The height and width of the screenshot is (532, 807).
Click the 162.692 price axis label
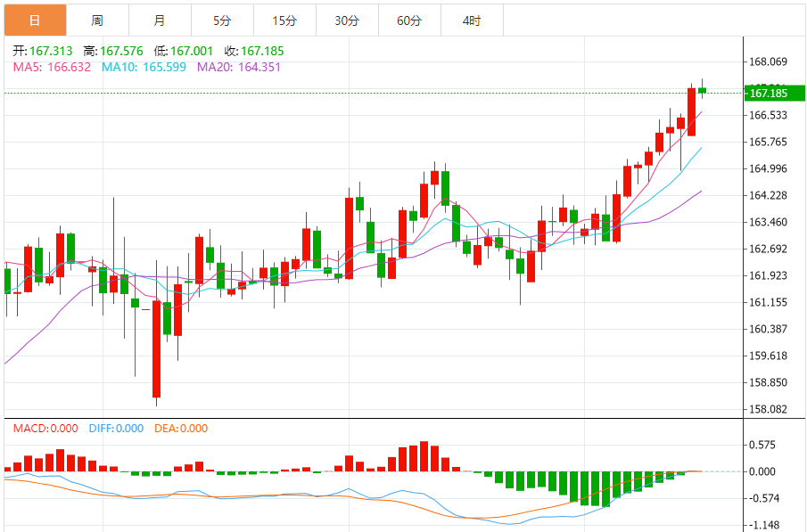(x=768, y=249)
